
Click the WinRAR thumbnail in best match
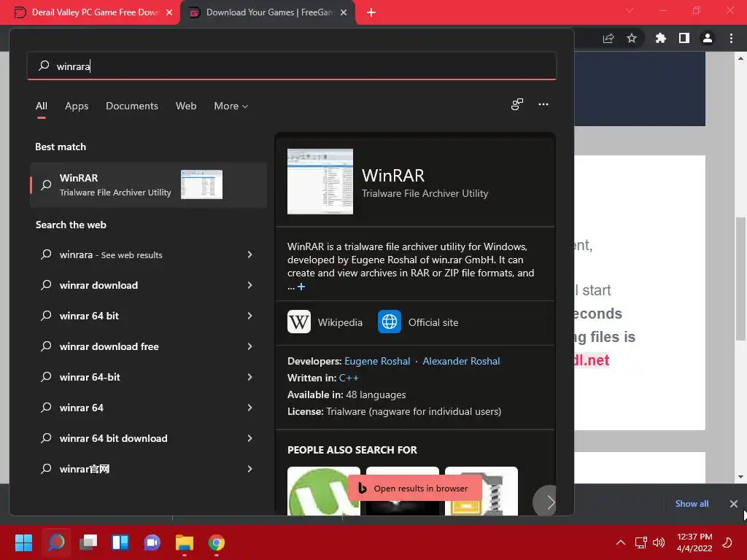click(x=201, y=184)
